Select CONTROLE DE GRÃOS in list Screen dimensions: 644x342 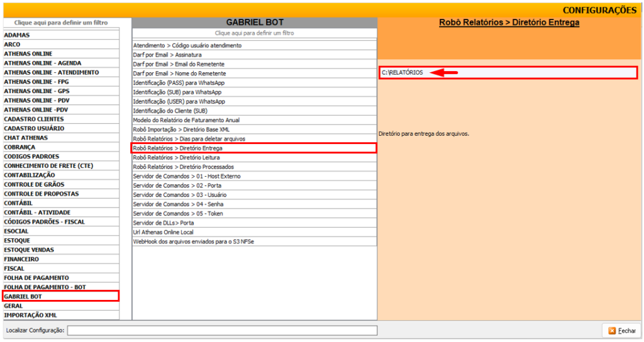tap(60, 184)
